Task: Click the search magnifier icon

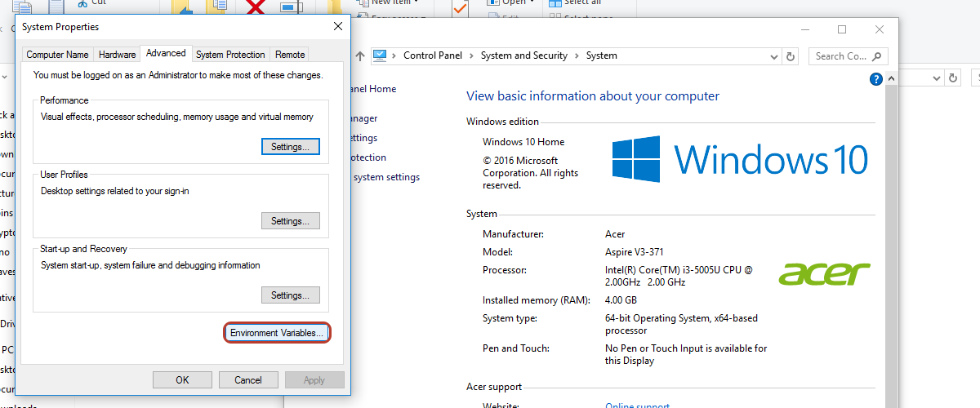Action: [878, 56]
